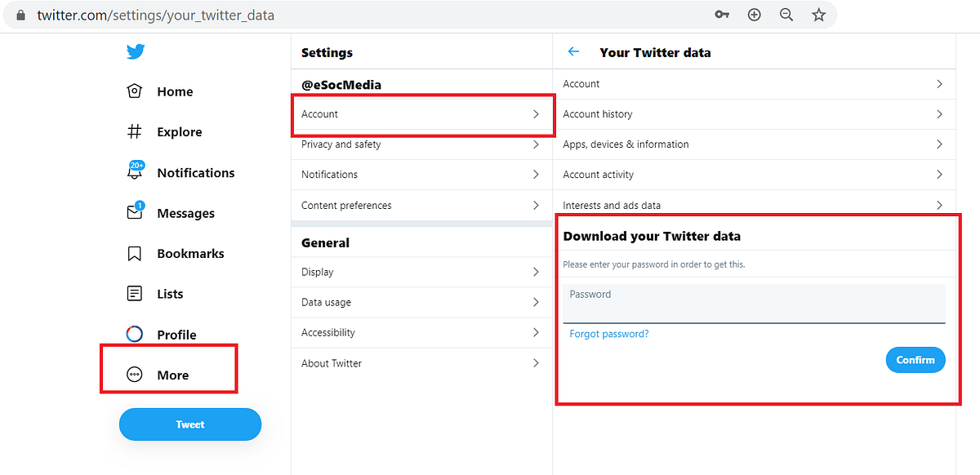Open the Forgot password link

point(608,334)
